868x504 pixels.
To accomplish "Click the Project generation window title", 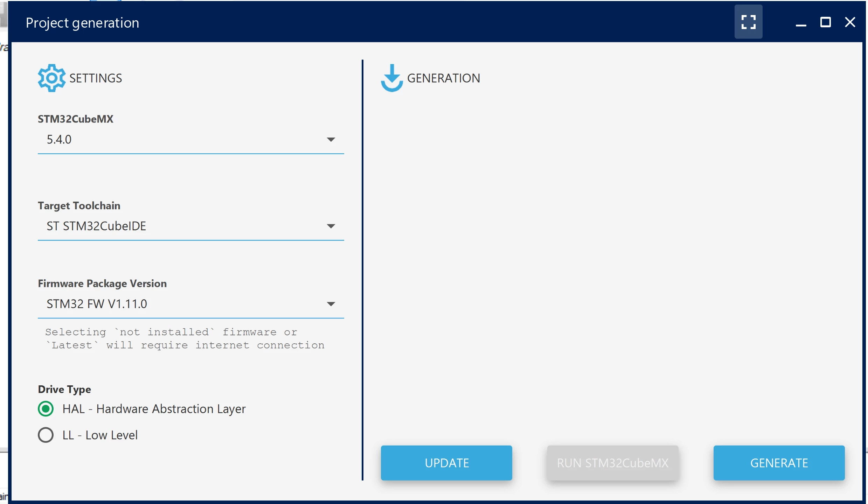I will (82, 23).
